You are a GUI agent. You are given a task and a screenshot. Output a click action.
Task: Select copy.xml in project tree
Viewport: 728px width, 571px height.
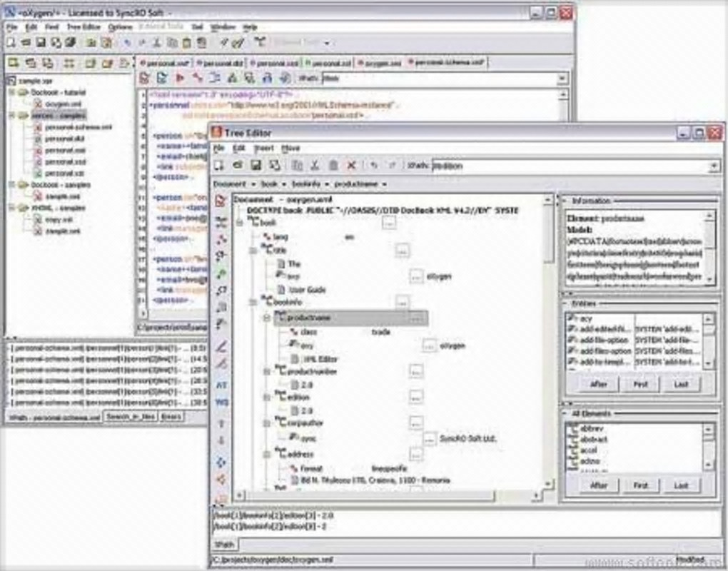tap(59, 220)
